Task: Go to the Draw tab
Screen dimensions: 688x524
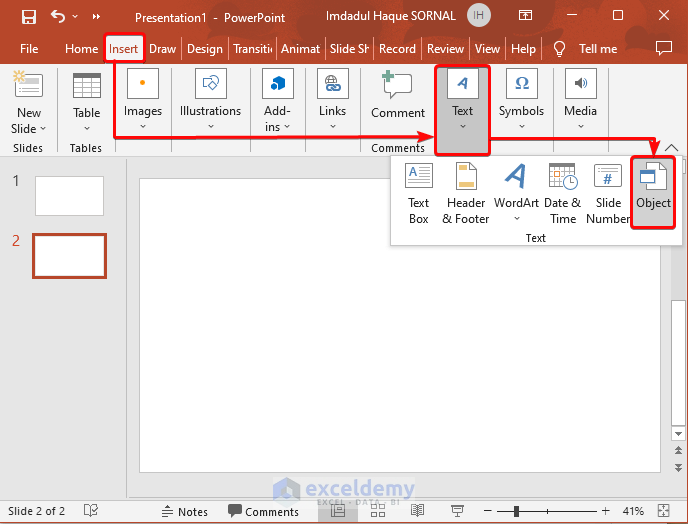Action: point(162,49)
